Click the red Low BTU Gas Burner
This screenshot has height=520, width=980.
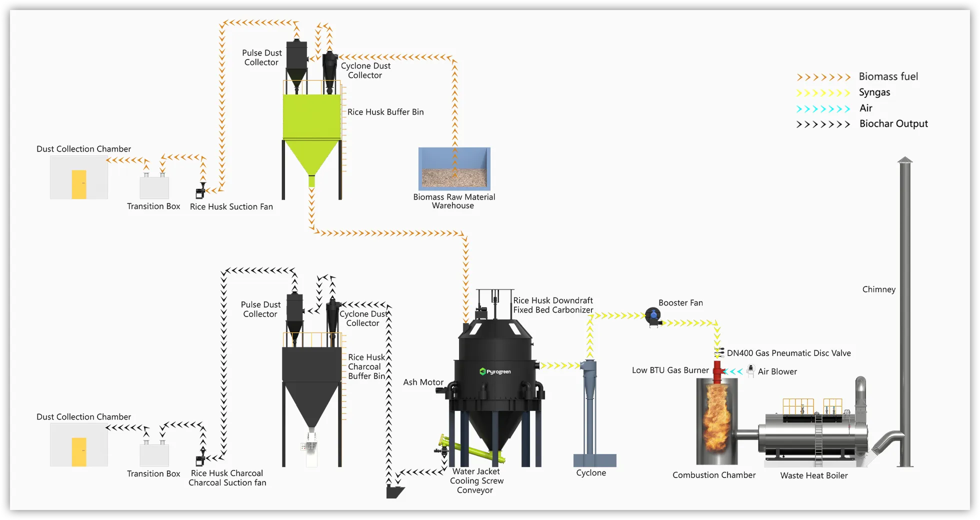pyautogui.click(x=717, y=371)
